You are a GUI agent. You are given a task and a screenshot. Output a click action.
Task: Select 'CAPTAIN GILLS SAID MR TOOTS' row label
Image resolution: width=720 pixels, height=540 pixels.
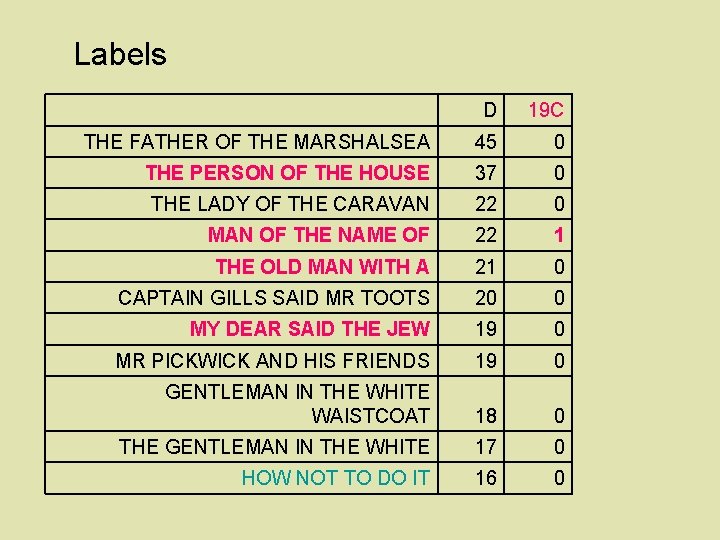click(x=274, y=297)
